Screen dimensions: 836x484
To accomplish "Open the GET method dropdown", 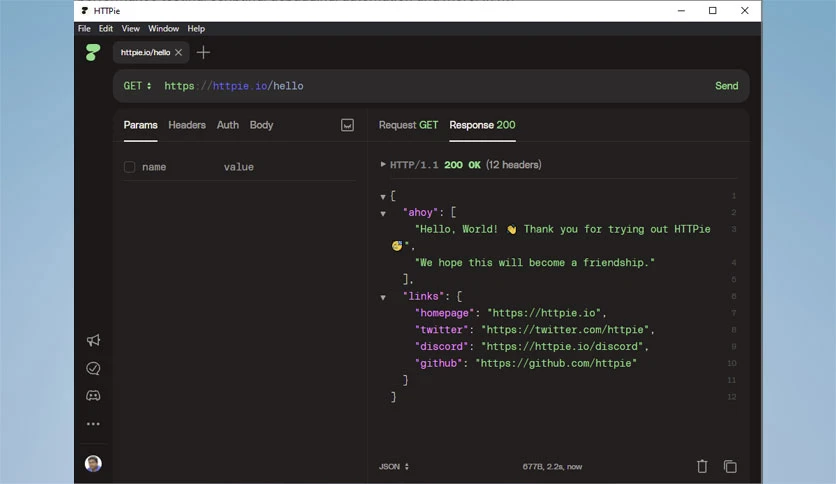I will 137,86.
